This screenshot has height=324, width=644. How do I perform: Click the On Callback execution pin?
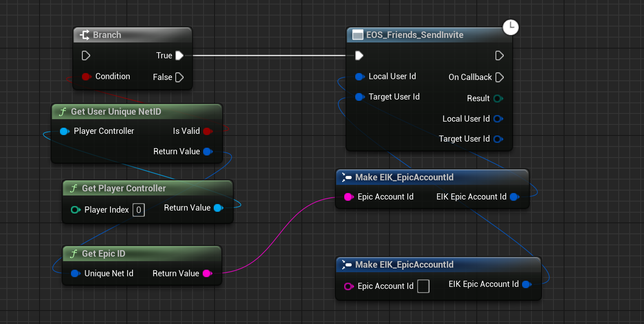pos(499,77)
